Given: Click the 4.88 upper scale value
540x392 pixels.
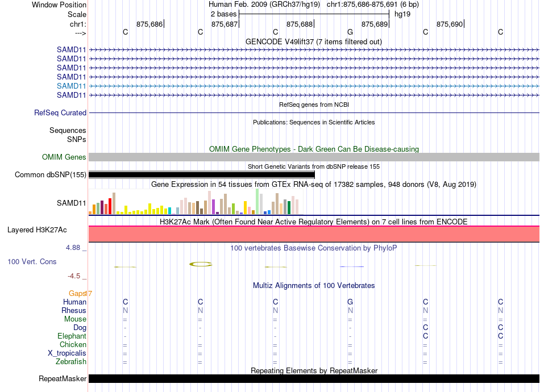Looking at the screenshot, I should point(73,248).
